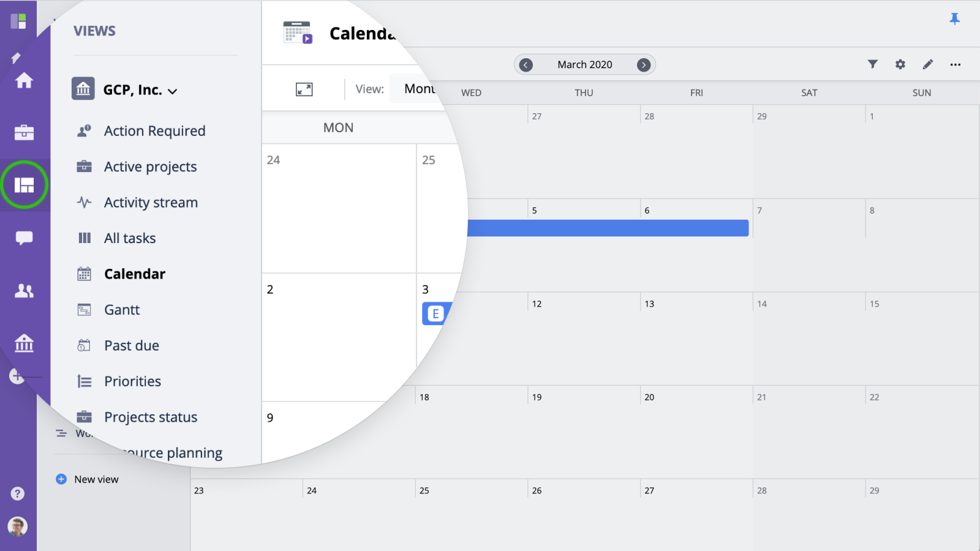Click the home icon in sidebar

[x=24, y=80]
